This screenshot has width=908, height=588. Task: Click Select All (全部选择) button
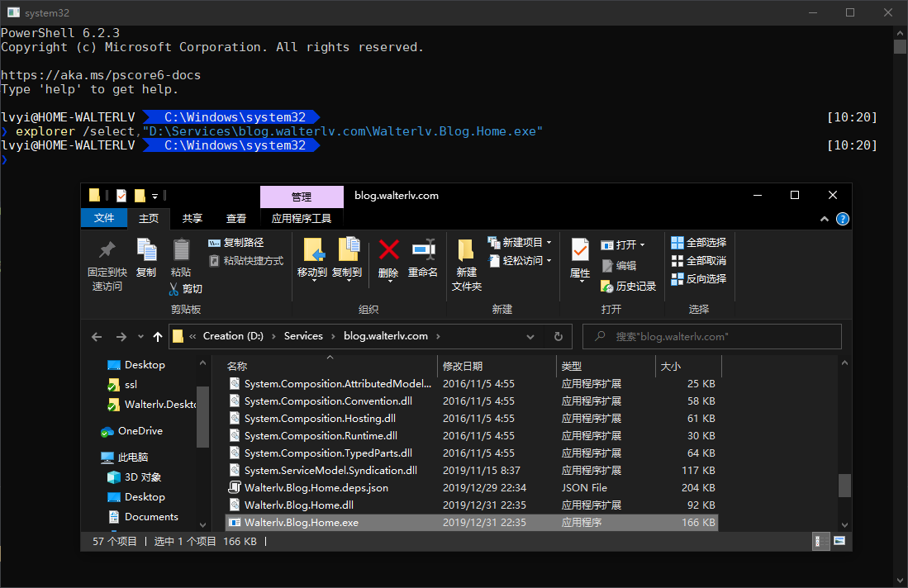click(x=699, y=243)
